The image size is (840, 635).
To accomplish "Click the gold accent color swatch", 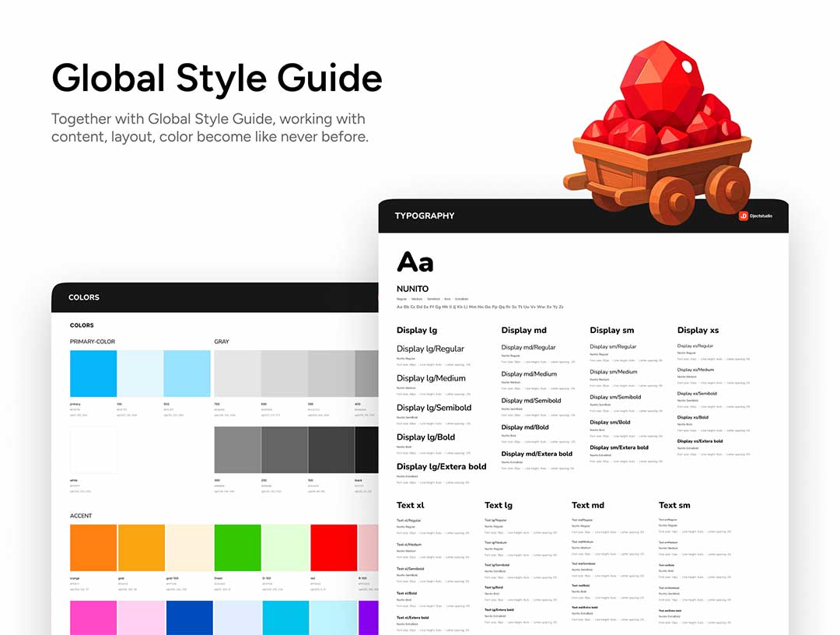I will pyautogui.click(x=142, y=548).
